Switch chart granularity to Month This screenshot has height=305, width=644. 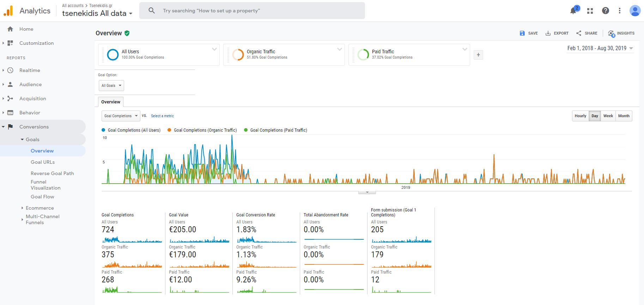click(x=624, y=116)
